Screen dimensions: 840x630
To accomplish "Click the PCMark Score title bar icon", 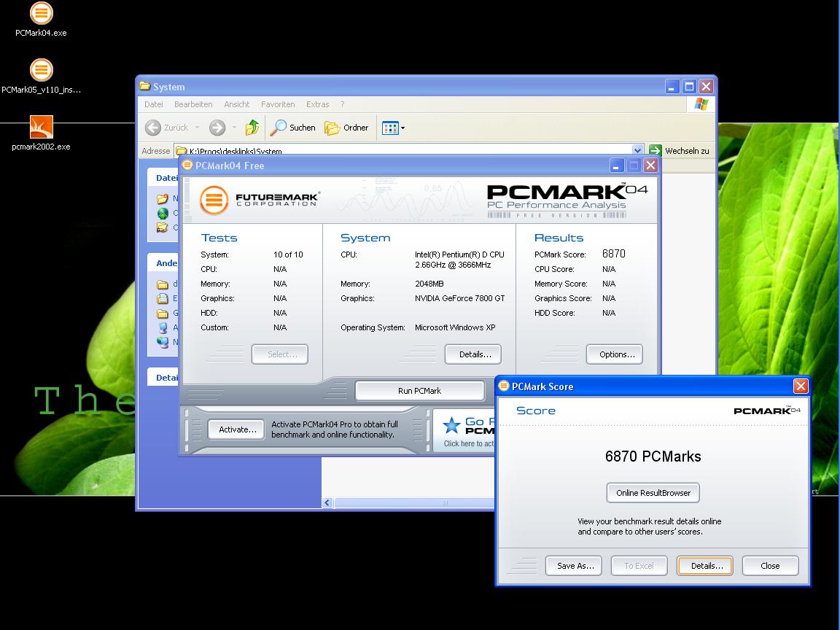I will coord(504,386).
